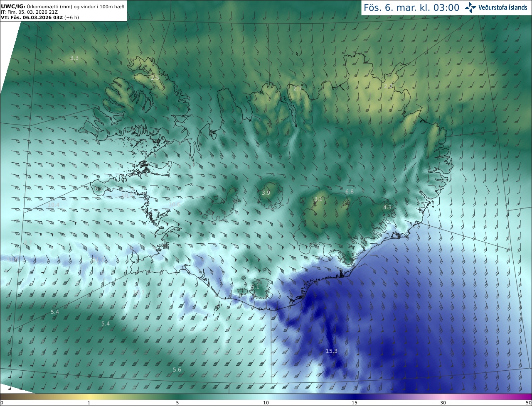Click the IT: Fim. 05. 03. 2026 21Z line
The width and height of the screenshot is (532, 406).
pyautogui.click(x=30, y=12)
